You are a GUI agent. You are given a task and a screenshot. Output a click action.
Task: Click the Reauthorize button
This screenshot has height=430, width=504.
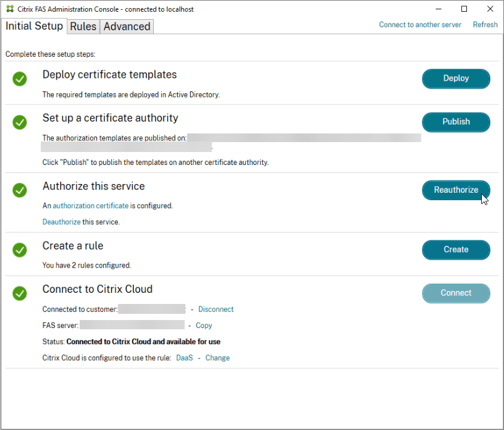click(456, 190)
